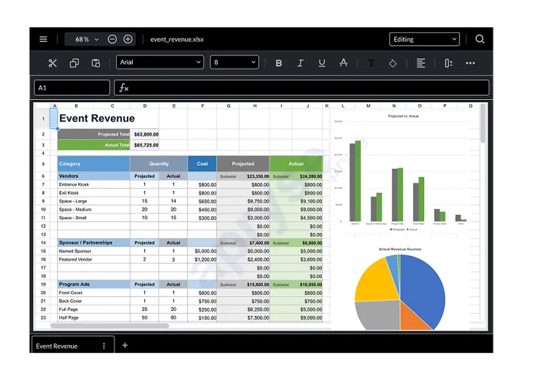The image size is (558, 392).
Task: Click the zoom out minus icon
Action: point(112,39)
